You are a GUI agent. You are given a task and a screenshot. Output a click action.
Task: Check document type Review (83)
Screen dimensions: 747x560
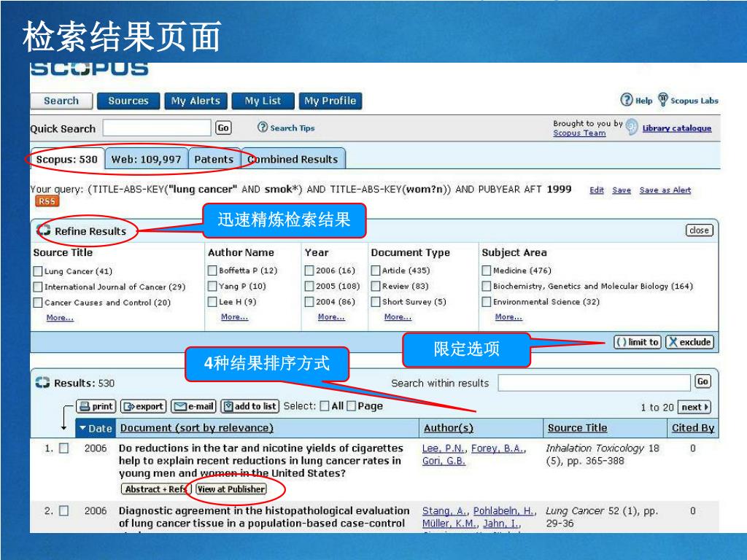pyautogui.click(x=376, y=286)
